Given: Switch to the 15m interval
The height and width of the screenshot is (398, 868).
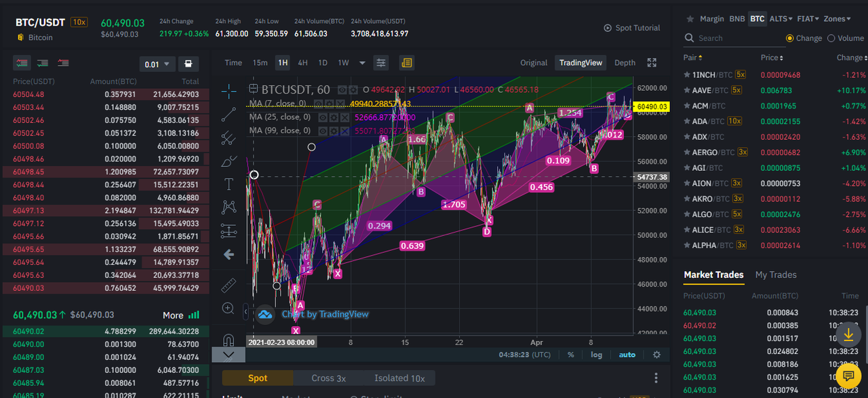Looking at the screenshot, I should click(260, 63).
